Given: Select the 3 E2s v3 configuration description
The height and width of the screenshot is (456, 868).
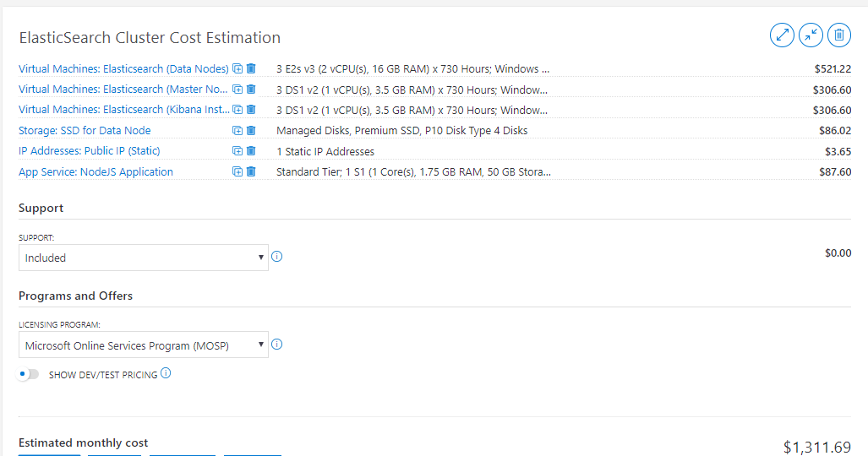Looking at the screenshot, I should pyautogui.click(x=413, y=69).
